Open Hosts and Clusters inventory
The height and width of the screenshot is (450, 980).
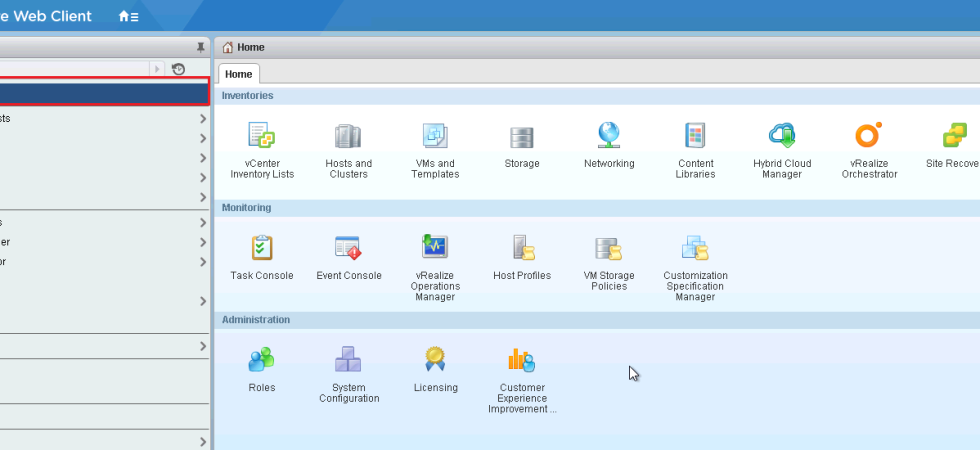348,151
